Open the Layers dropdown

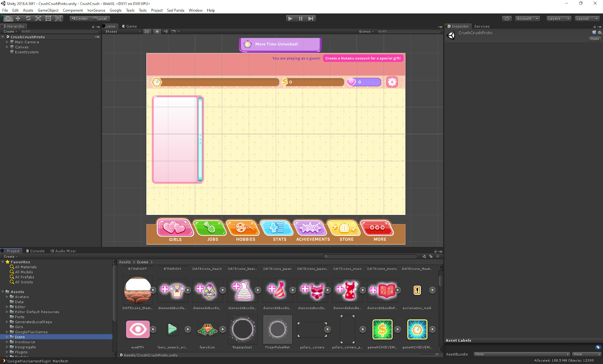click(559, 18)
